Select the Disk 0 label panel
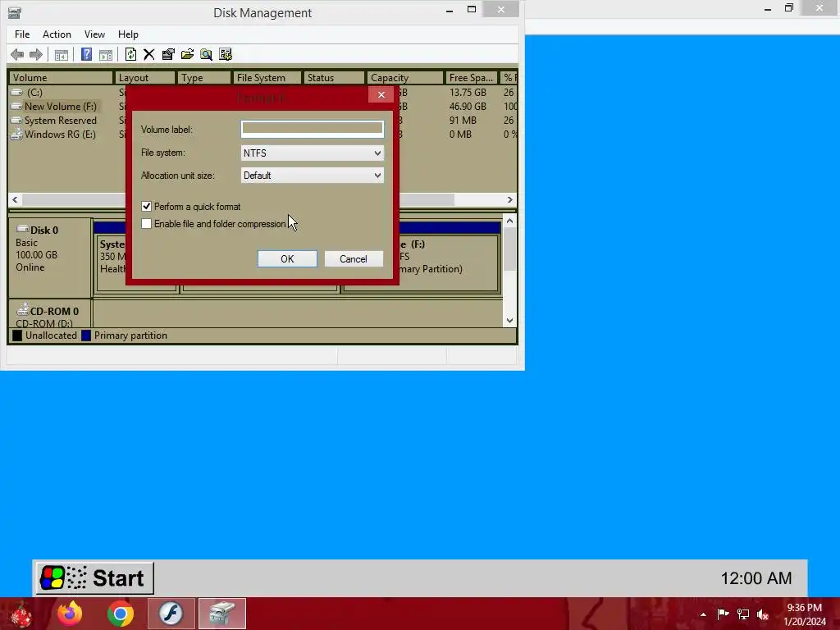The width and height of the screenshot is (840, 630). (50, 258)
